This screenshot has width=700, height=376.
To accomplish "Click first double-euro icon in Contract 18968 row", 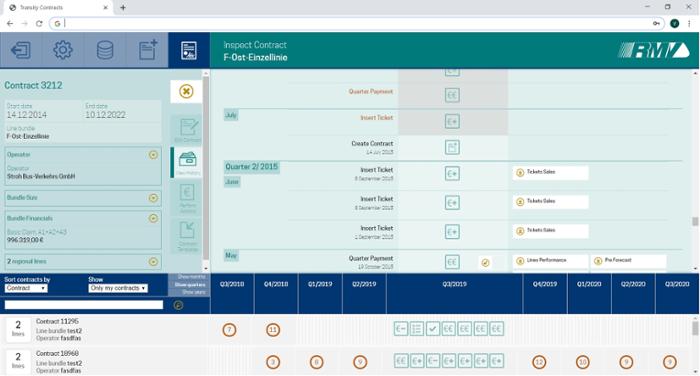I will 400,361.
